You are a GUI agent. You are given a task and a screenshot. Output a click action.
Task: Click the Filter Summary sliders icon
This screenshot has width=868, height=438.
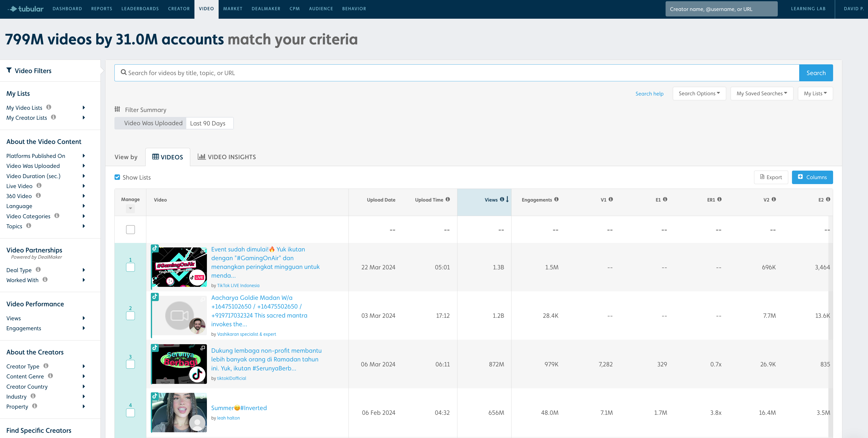pyautogui.click(x=117, y=109)
